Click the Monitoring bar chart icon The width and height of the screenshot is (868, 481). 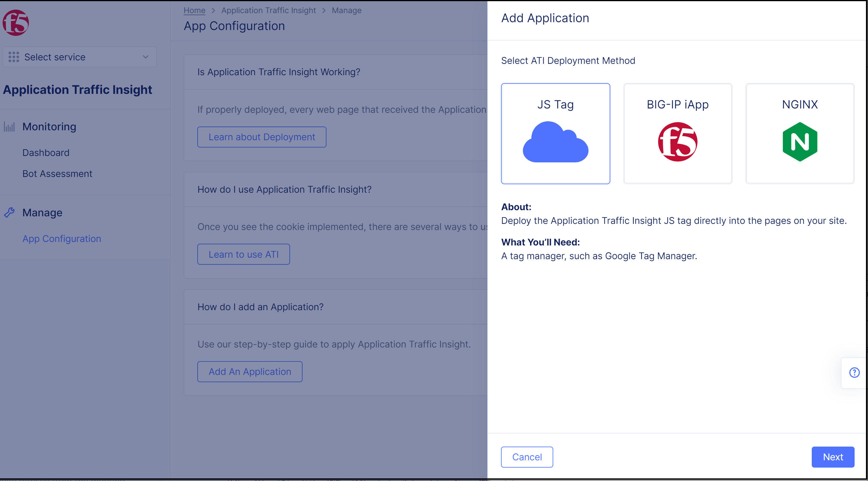pos(9,127)
